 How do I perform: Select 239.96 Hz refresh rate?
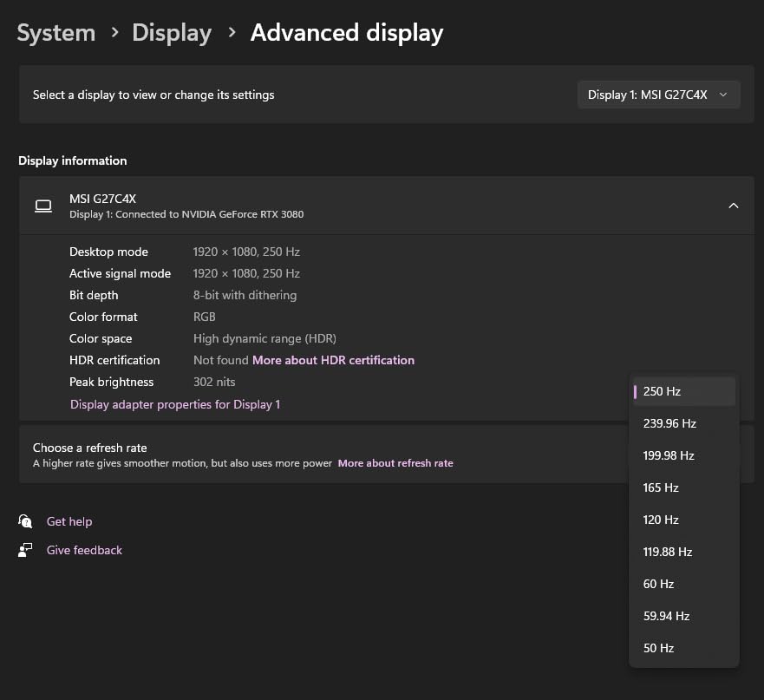tap(684, 423)
